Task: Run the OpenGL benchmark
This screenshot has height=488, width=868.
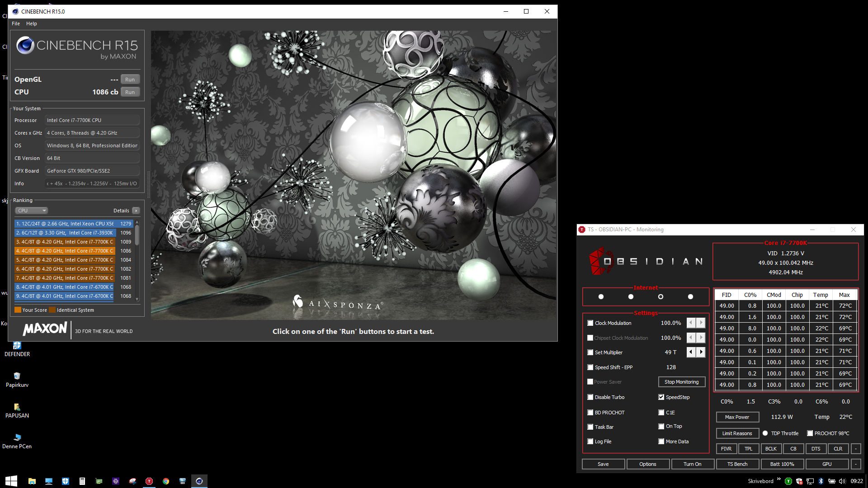Action: click(x=130, y=80)
